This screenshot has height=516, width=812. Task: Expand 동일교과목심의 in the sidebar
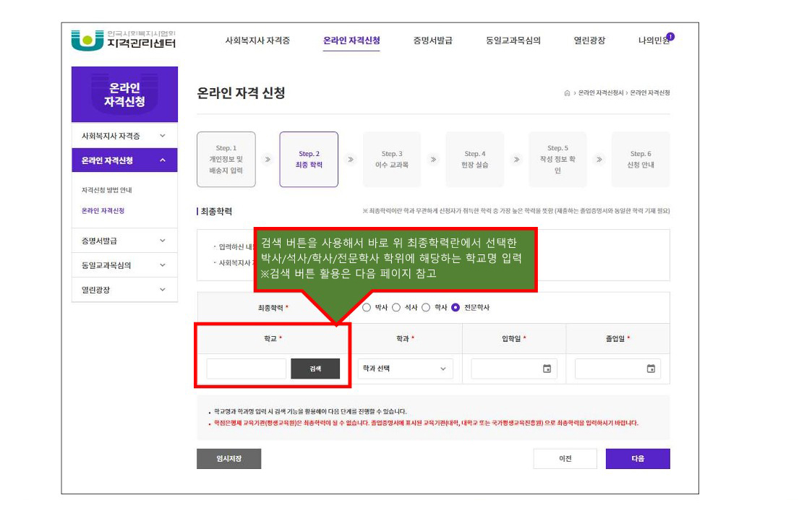click(x=124, y=265)
